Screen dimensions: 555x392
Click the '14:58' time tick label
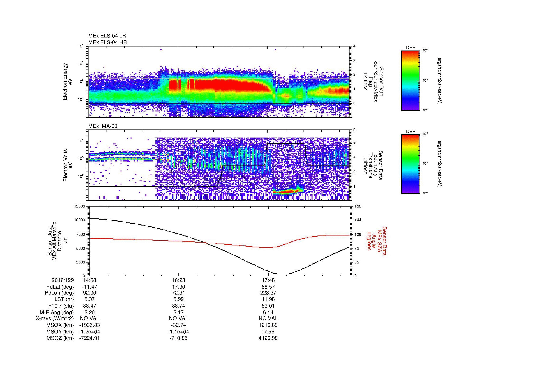[x=89, y=280]
